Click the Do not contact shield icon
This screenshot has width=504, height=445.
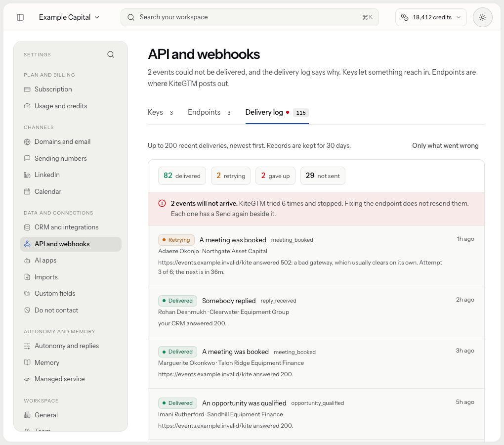(27, 311)
